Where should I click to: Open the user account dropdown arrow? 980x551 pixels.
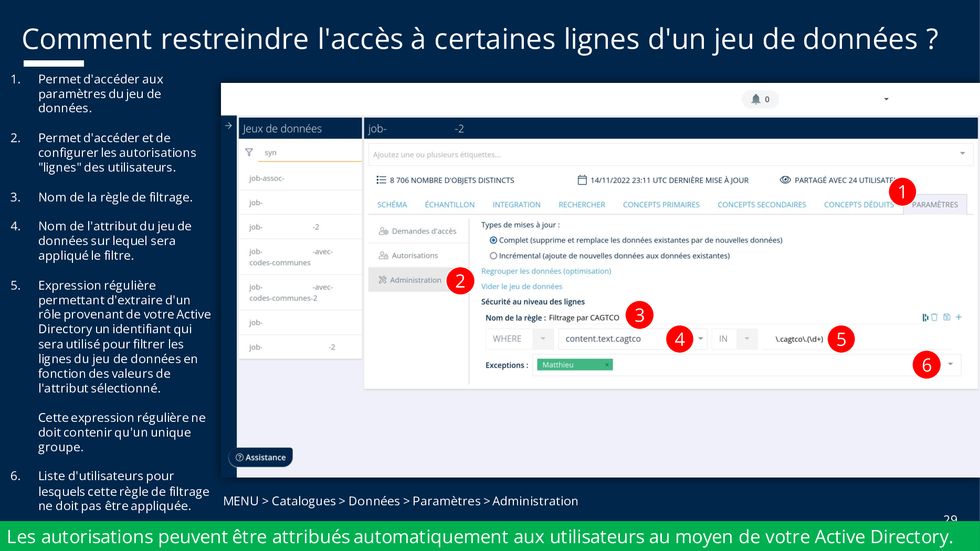click(x=886, y=99)
